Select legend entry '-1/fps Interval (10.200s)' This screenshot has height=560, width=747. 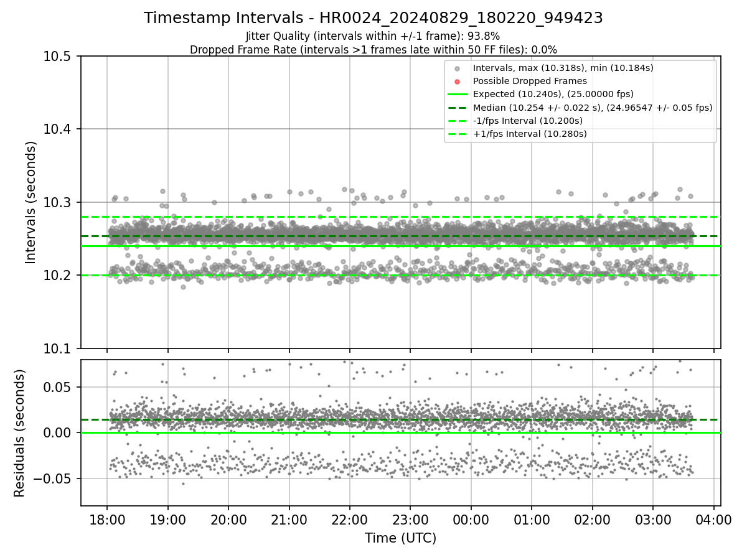(x=528, y=121)
